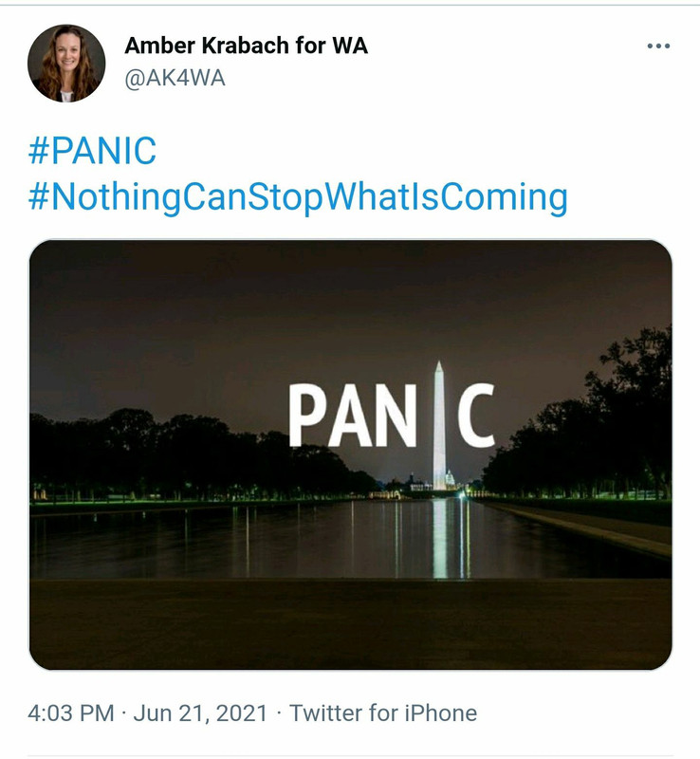Open Amber Krabach's profile picture

click(x=66, y=63)
